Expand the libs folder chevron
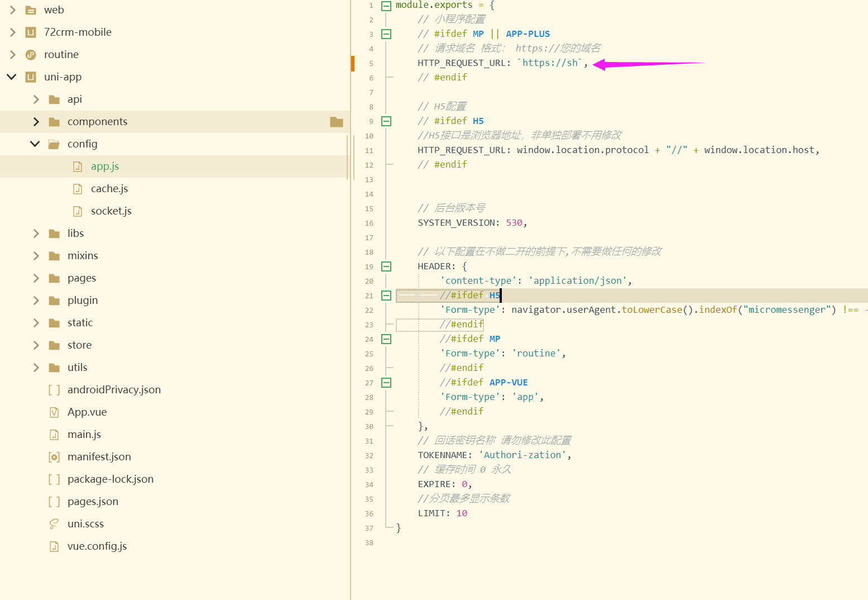The width and height of the screenshot is (868, 600). pos(36,234)
